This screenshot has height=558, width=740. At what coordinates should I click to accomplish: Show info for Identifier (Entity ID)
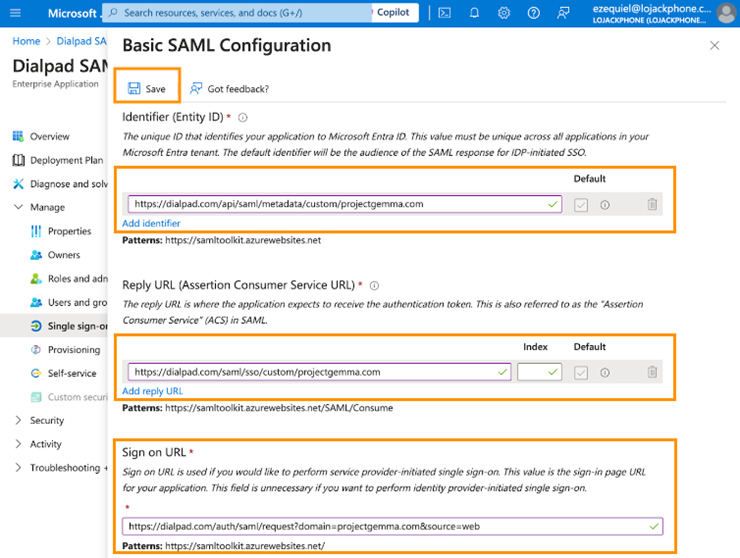click(243, 118)
